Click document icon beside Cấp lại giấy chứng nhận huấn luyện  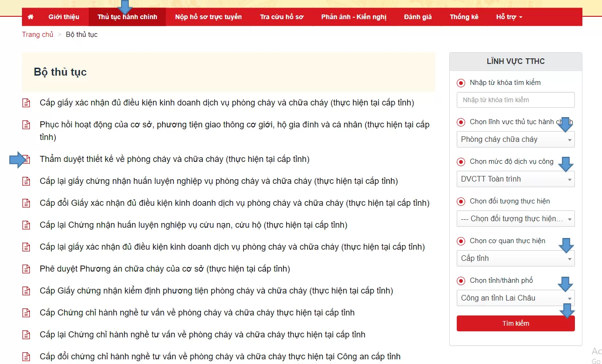pyautogui.click(x=26, y=181)
